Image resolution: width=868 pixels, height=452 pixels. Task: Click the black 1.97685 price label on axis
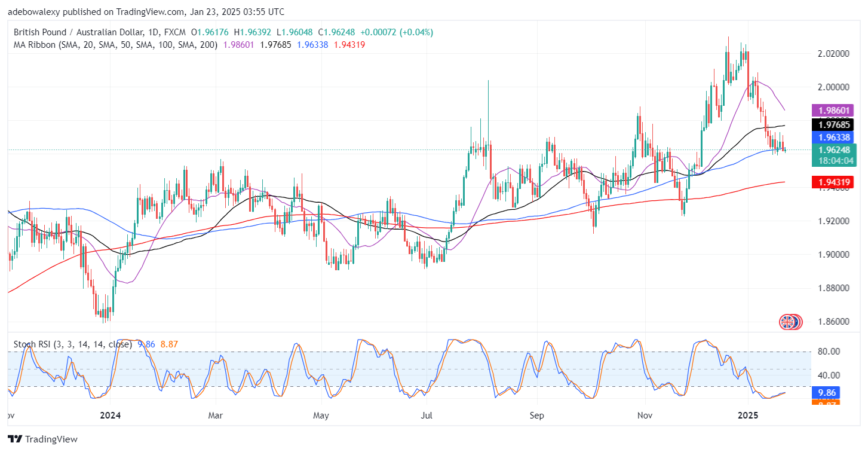click(833, 124)
